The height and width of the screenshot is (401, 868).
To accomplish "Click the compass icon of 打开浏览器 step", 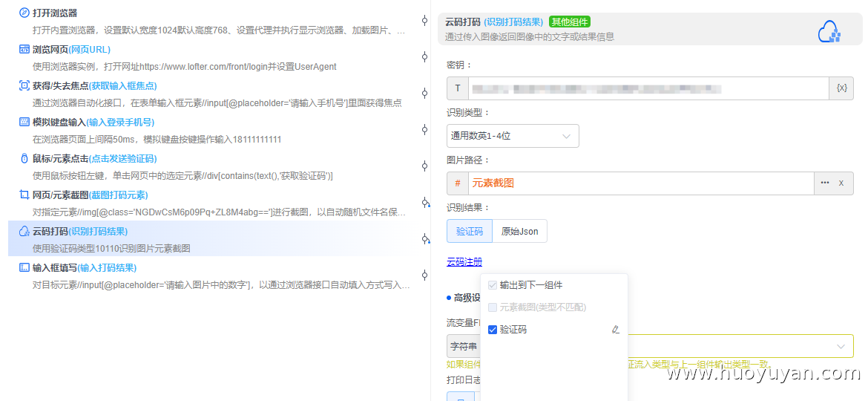I will (x=24, y=13).
